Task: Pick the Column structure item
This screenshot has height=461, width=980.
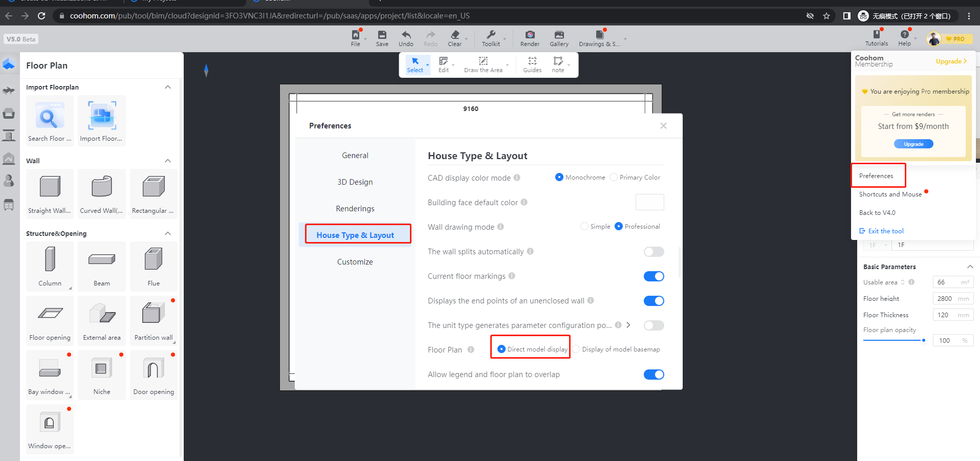Action: 50,266
